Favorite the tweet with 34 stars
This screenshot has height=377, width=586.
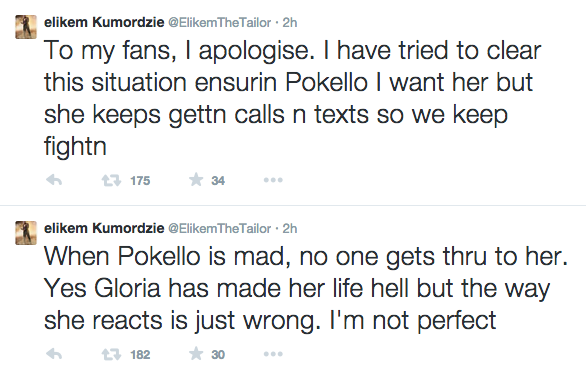(x=196, y=180)
